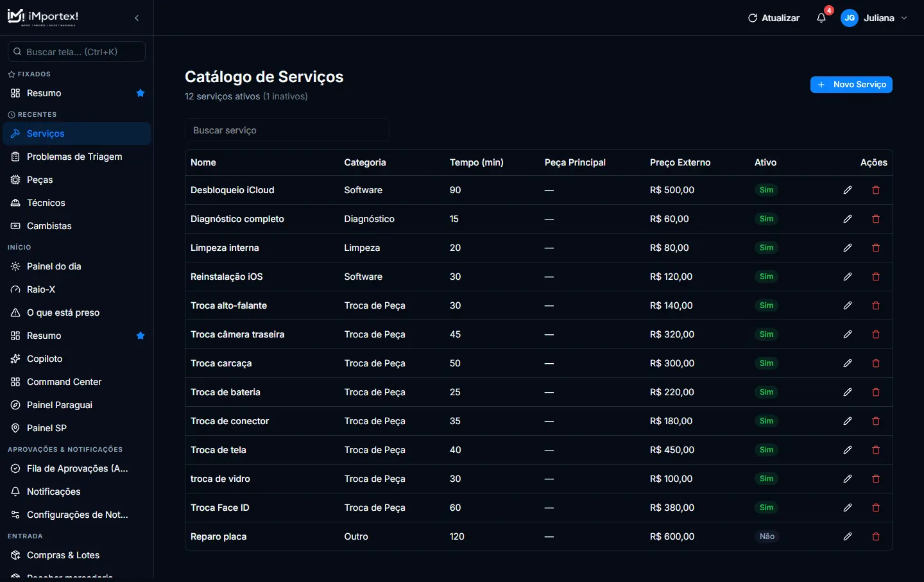The image size is (924, 582).
Task: Open Painel do dia
Action: coord(77,266)
